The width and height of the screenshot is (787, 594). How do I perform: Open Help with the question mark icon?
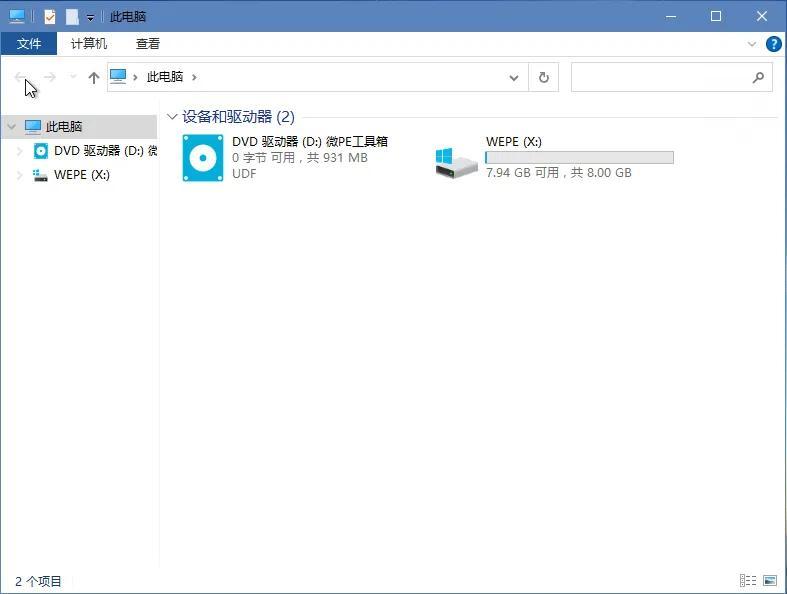(773, 44)
